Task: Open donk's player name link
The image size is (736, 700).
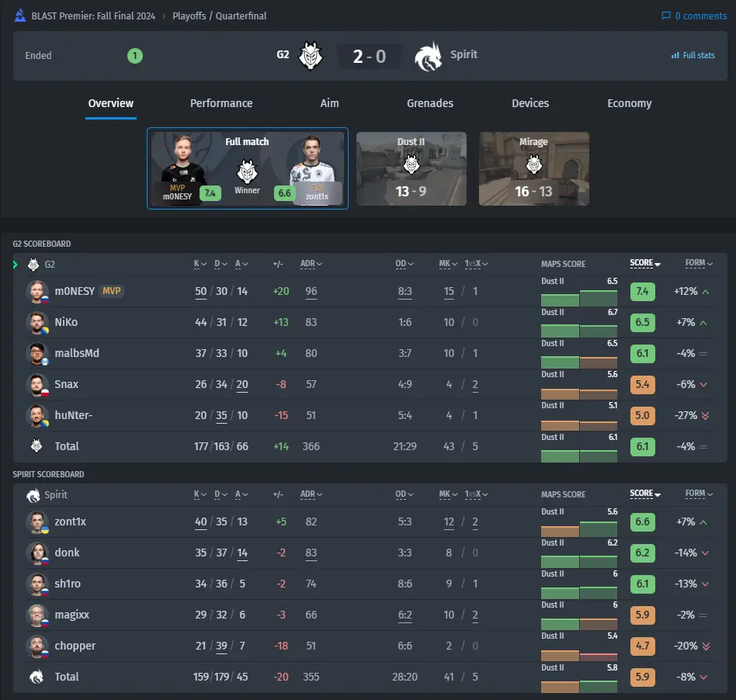Action: click(x=67, y=553)
